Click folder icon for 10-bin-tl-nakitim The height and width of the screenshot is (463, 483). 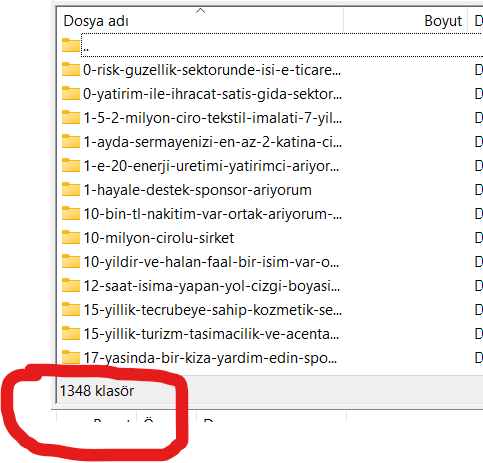tap(71, 213)
